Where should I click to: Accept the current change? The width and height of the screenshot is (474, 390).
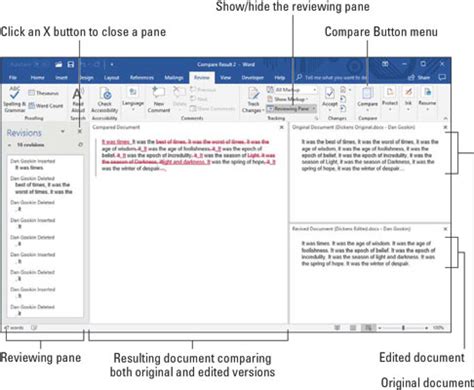click(330, 95)
